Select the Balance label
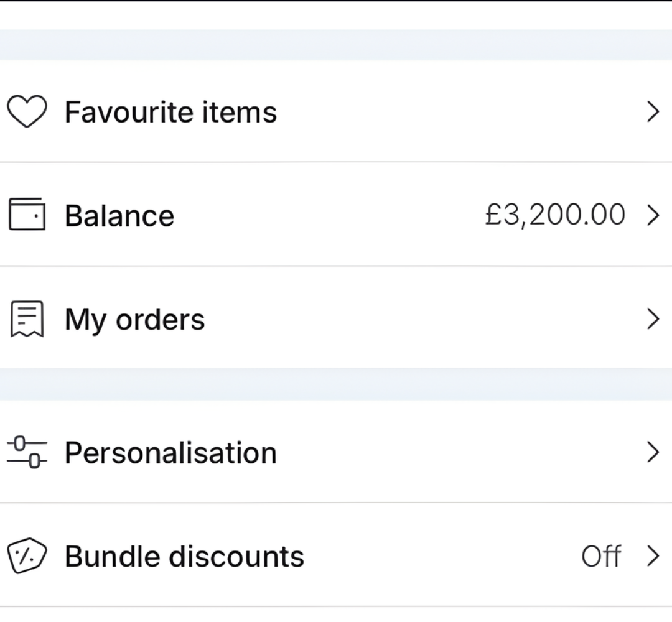This screenshot has height=622, width=672. (x=119, y=216)
